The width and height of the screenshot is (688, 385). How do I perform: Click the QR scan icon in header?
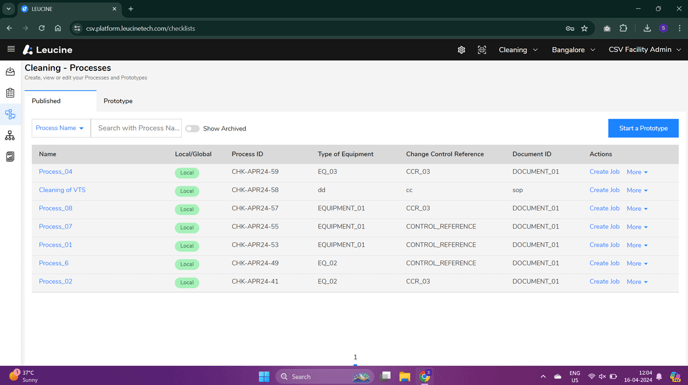[482, 50]
